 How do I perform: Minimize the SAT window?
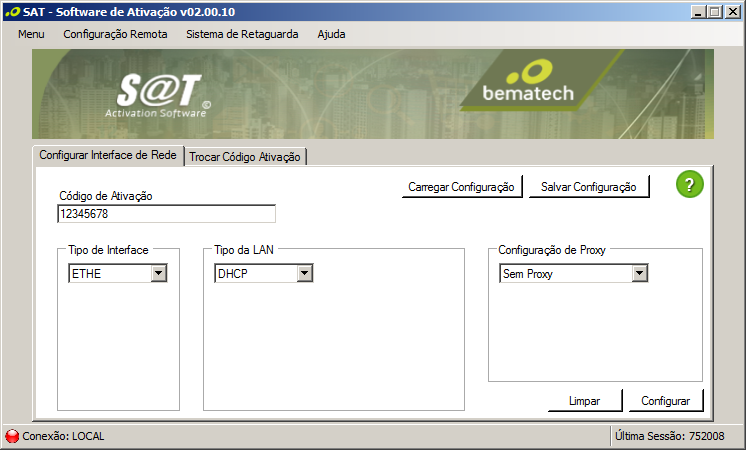coord(698,12)
